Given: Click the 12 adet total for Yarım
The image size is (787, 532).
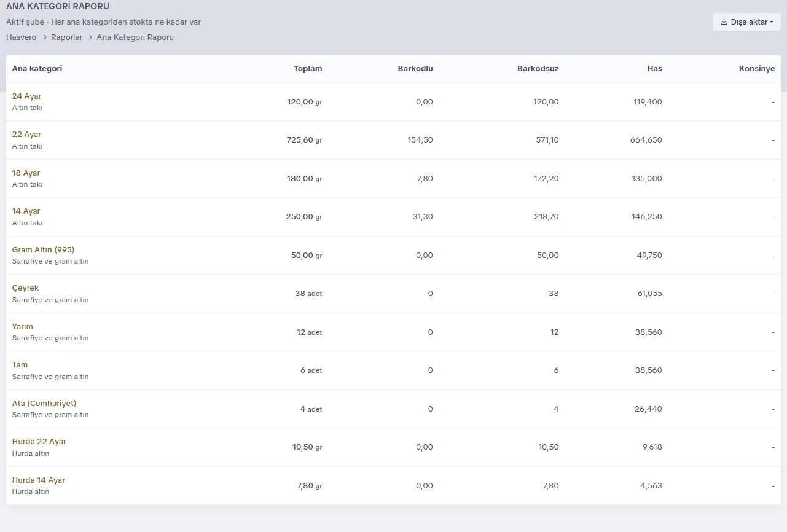Looking at the screenshot, I should click(x=310, y=332).
